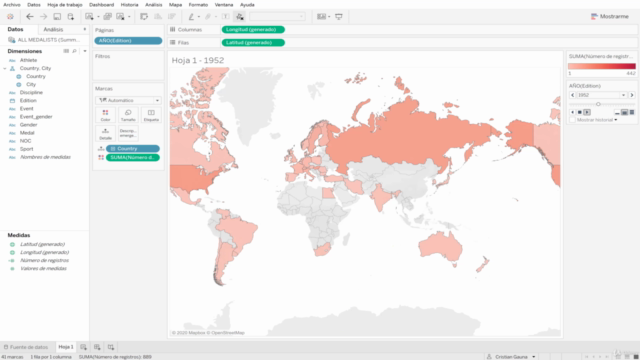The image size is (640, 360).
Task: Click the highlight pen icon
Action: [x=191, y=17]
